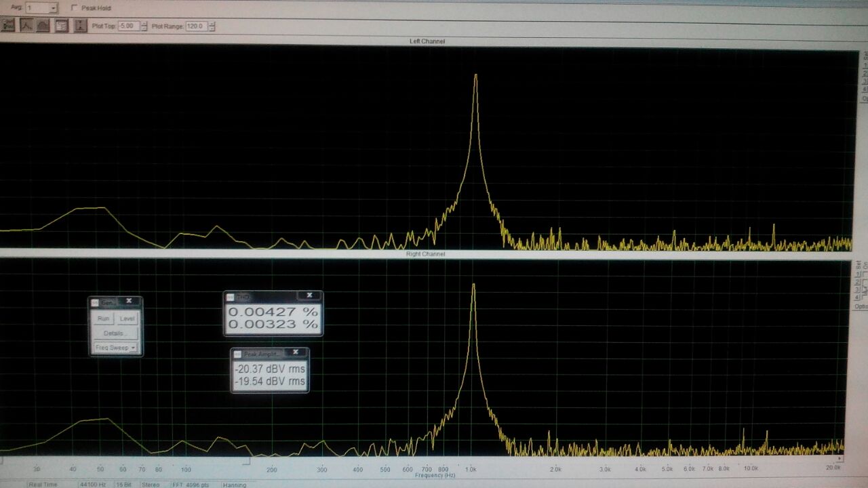Screen dimensions: 868x488
Task: Select the spectrum view toolbar icon
Action: (x=26, y=26)
